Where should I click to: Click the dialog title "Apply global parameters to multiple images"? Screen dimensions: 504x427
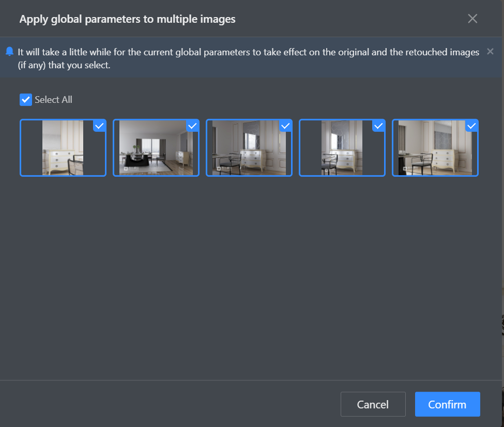127,19
